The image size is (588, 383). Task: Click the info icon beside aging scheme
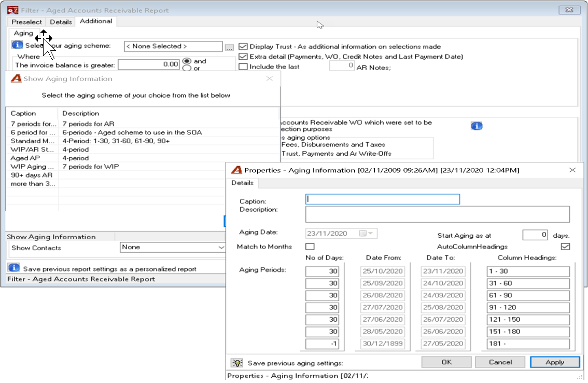17,45
